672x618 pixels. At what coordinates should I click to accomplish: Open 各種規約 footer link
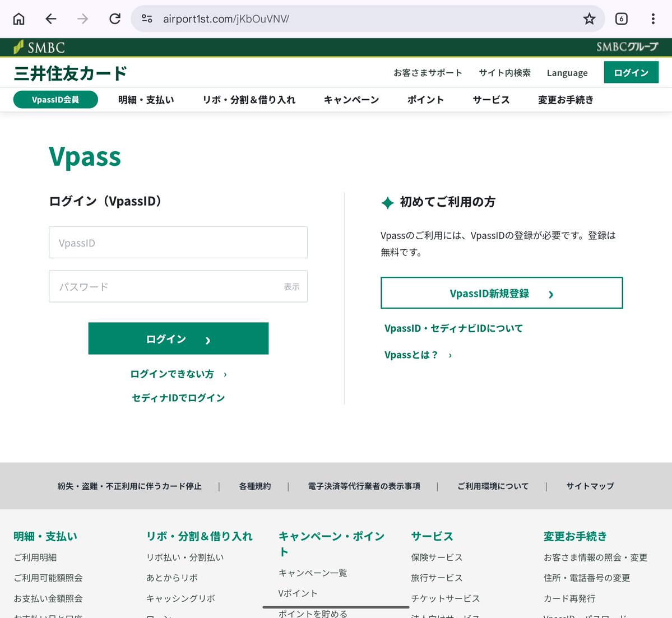click(x=254, y=486)
